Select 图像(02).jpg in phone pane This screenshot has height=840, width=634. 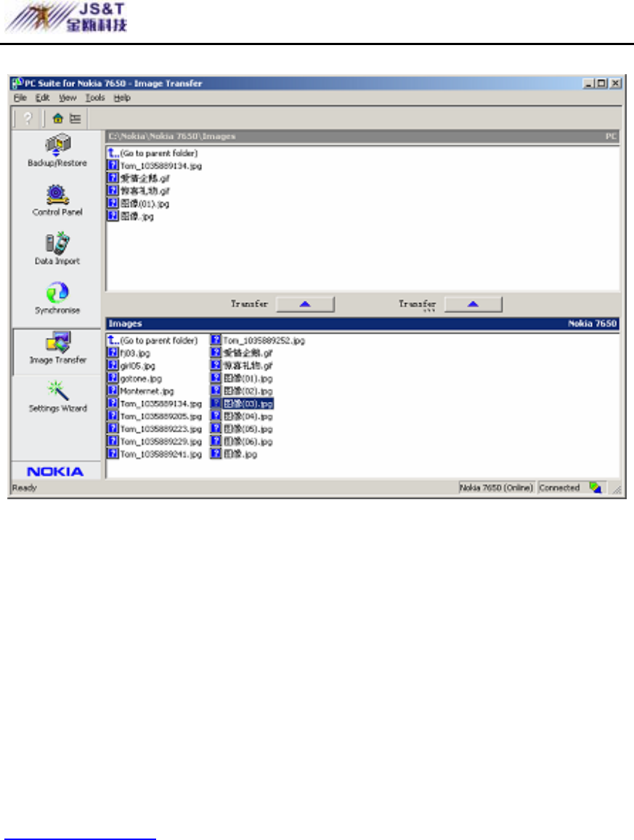(242, 391)
